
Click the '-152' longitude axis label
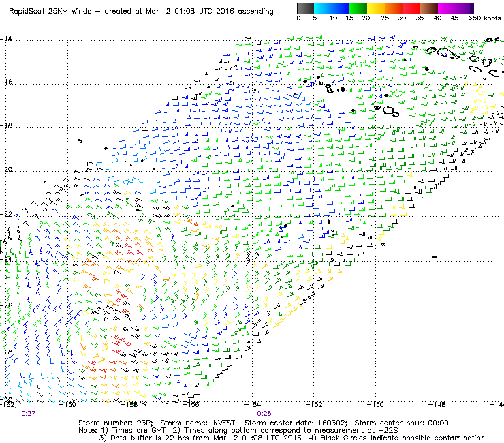314,404
